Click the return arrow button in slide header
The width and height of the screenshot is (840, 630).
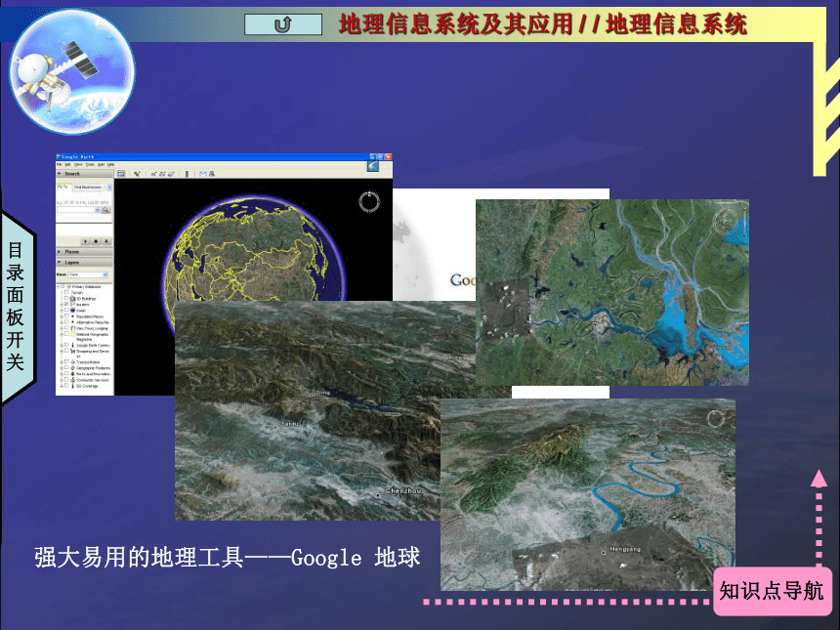coord(283,24)
